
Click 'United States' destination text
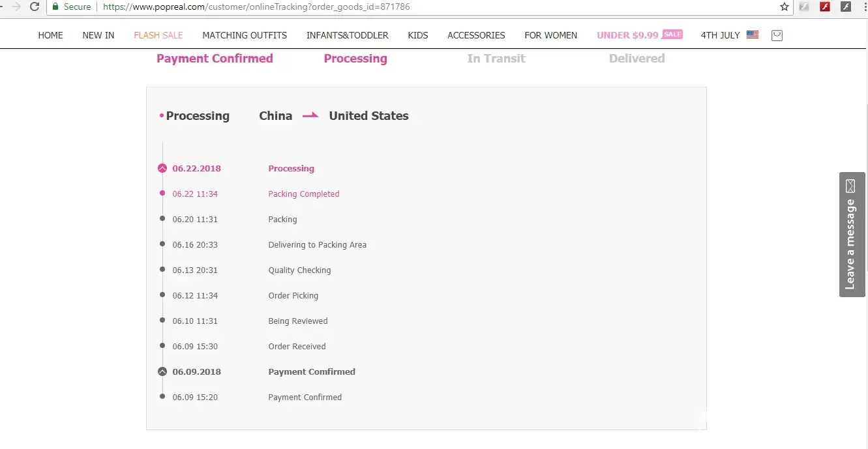368,116
